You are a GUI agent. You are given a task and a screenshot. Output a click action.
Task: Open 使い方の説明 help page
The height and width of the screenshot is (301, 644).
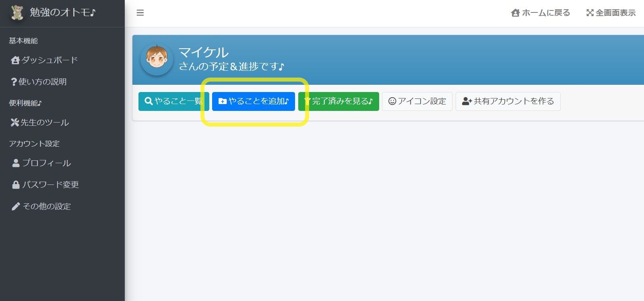click(x=39, y=82)
